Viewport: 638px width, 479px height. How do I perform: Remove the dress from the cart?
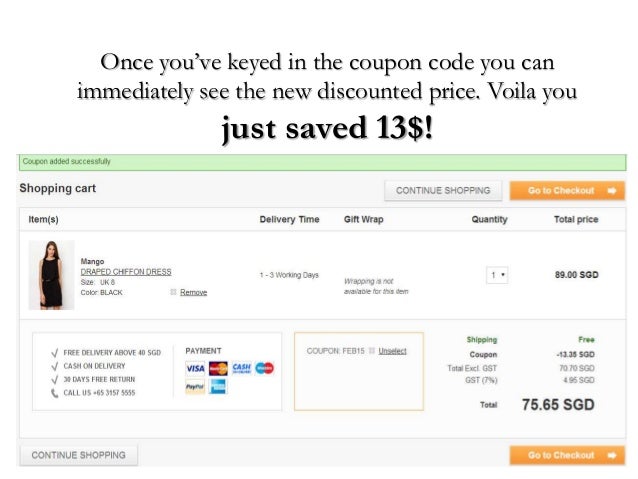pyautogui.click(x=193, y=292)
